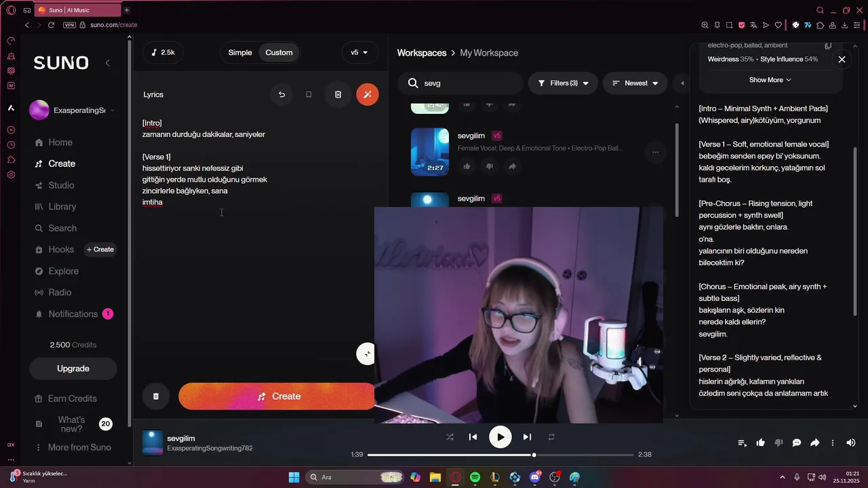Open the play queue in player bar
Viewport: 868px width, 488px height.
pos(743,443)
